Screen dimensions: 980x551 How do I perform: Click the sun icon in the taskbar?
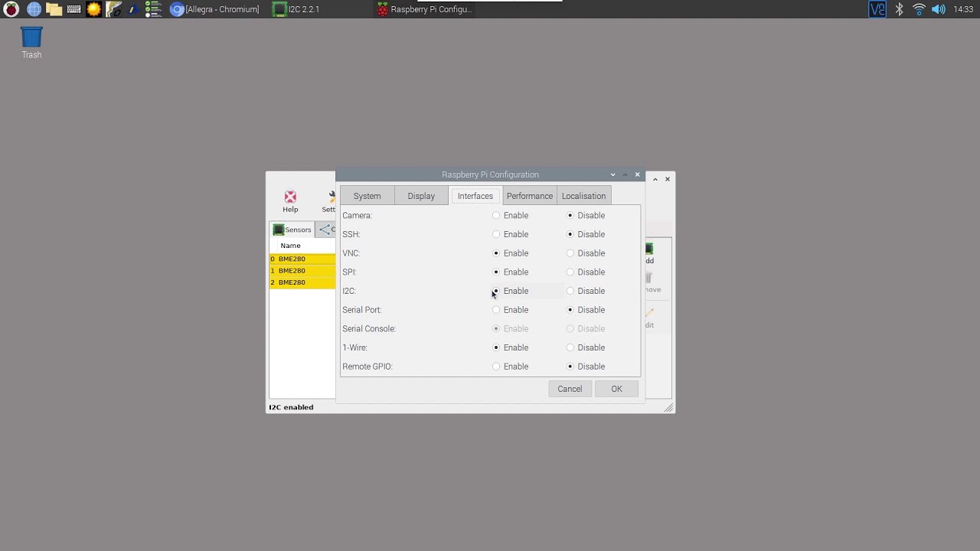click(93, 9)
